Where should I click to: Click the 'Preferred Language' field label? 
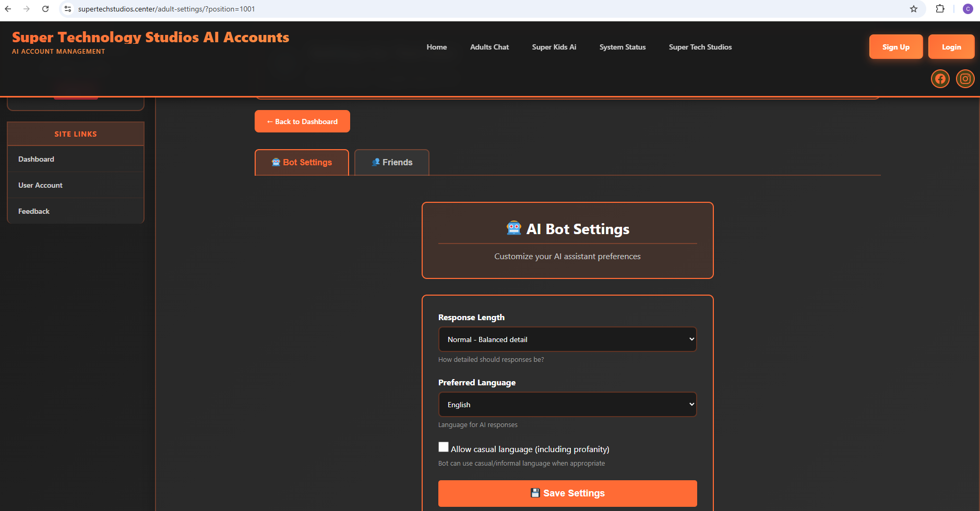pos(477,383)
